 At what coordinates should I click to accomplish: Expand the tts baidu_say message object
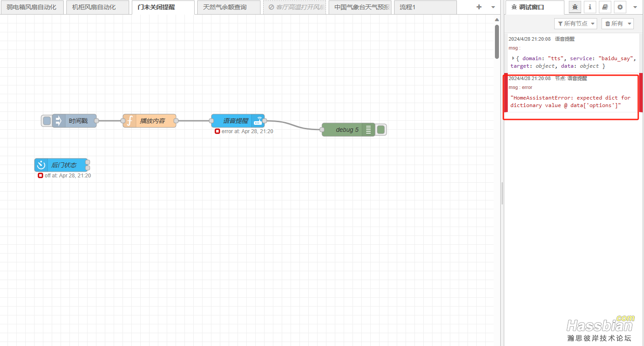pos(513,58)
